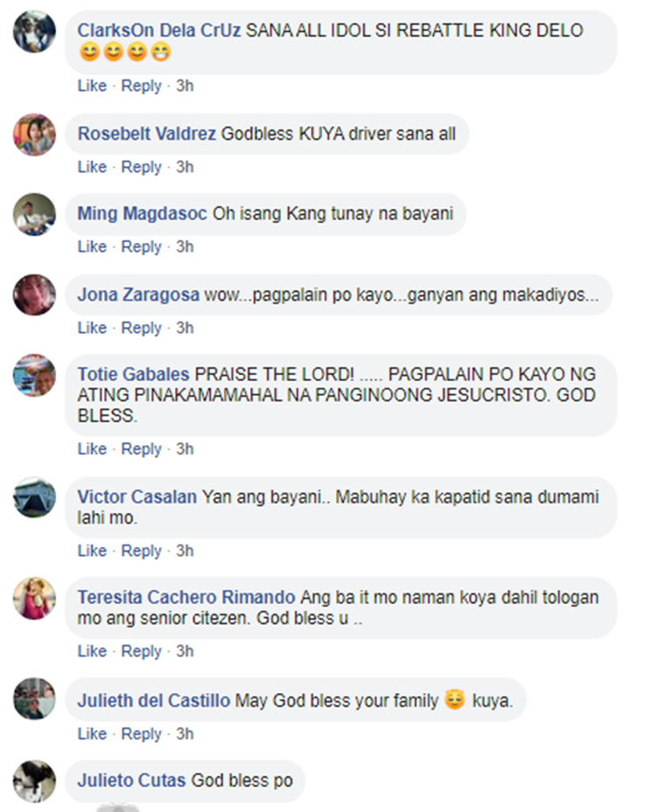Click Victor Casalan's avatar
Image resolution: width=656 pixels, height=812 pixels.
(34, 497)
